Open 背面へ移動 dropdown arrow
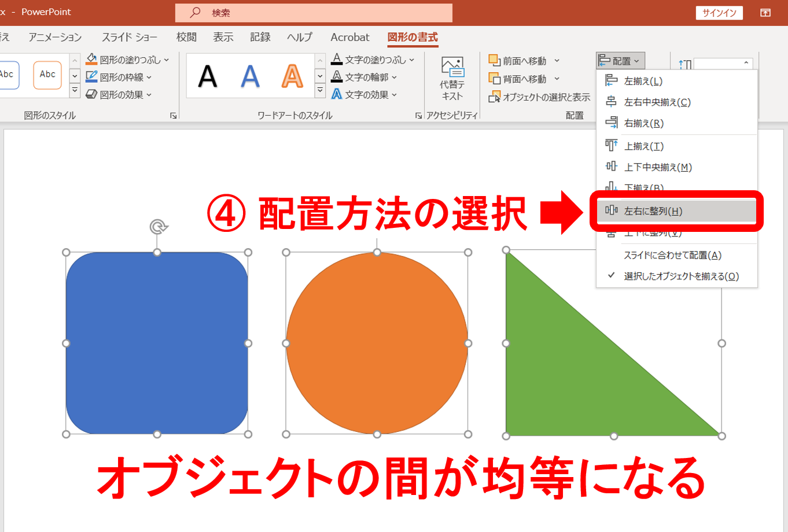The width and height of the screenshot is (788, 532). tap(557, 79)
